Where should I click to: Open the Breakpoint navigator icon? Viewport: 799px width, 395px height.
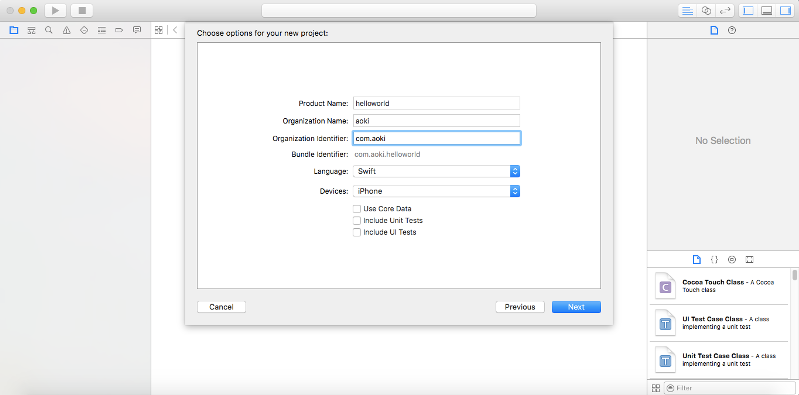click(x=119, y=30)
